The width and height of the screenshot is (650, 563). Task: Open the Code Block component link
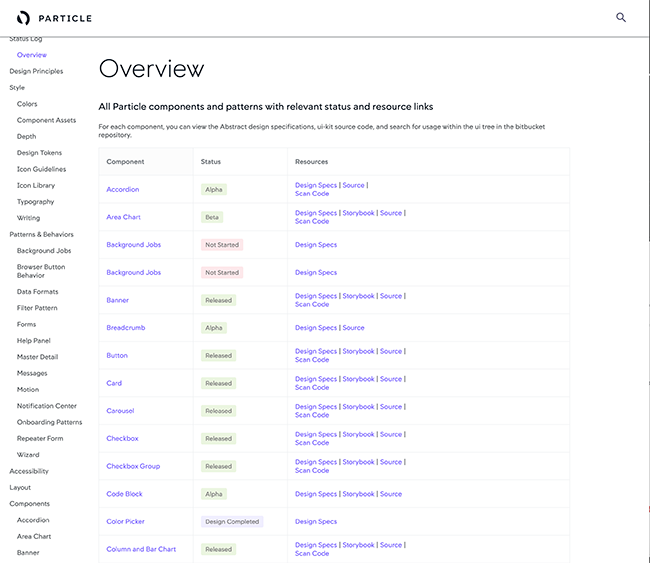(x=124, y=494)
